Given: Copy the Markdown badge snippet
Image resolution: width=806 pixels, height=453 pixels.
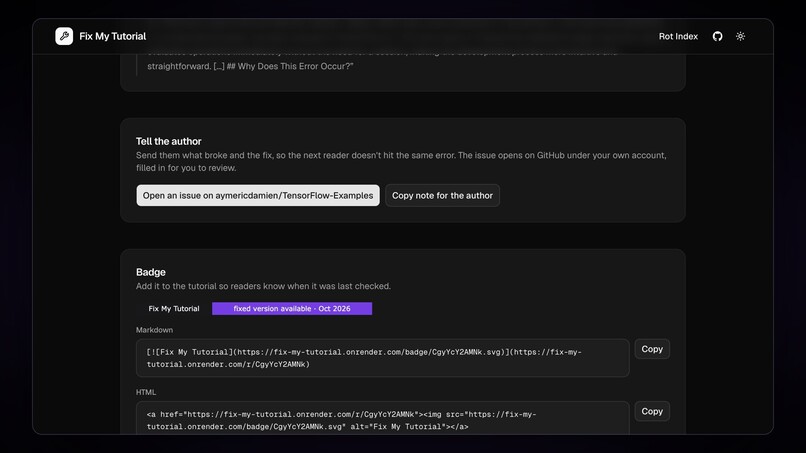Looking at the screenshot, I should [x=652, y=349].
